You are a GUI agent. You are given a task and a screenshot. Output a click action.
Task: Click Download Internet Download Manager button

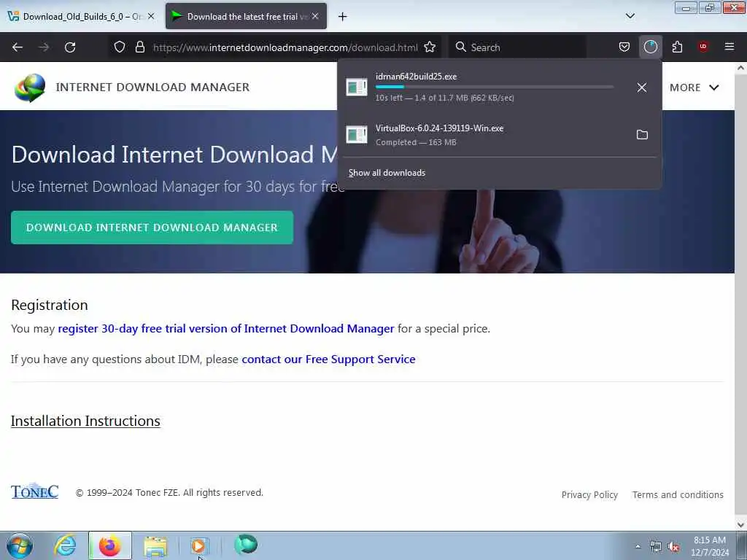pos(152,227)
